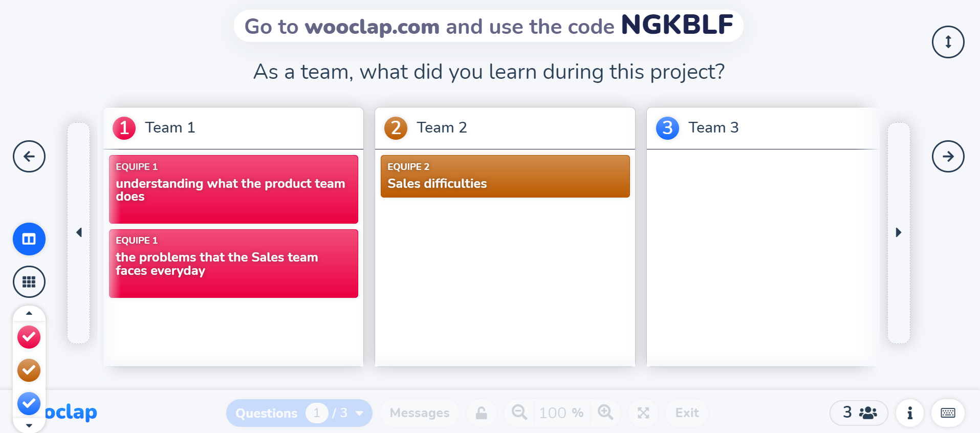Collapse the left side panel arrow
Image resolution: width=980 pixels, height=433 pixels.
79,232
